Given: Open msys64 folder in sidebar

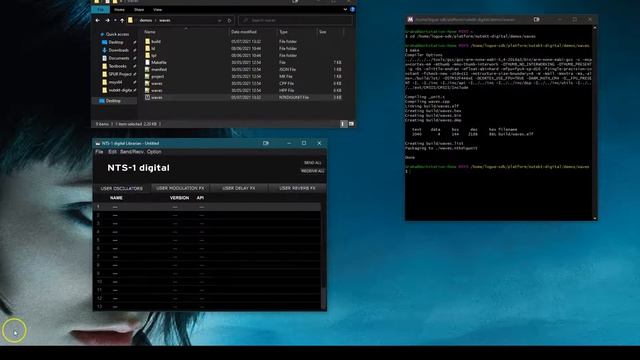Looking at the screenshot, I should pyautogui.click(x=115, y=82).
